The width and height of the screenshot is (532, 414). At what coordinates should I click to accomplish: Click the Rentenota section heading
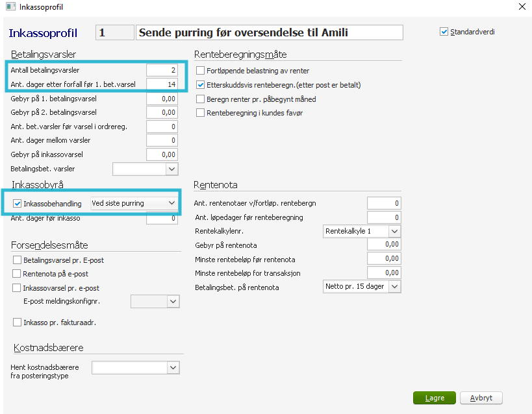click(216, 185)
